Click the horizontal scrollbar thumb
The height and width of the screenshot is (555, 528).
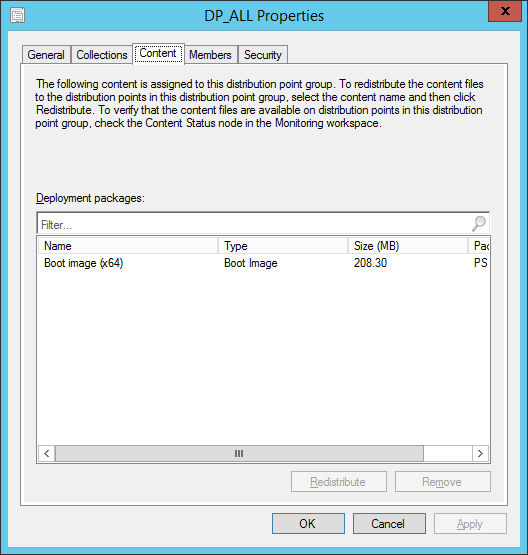click(239, 453)
